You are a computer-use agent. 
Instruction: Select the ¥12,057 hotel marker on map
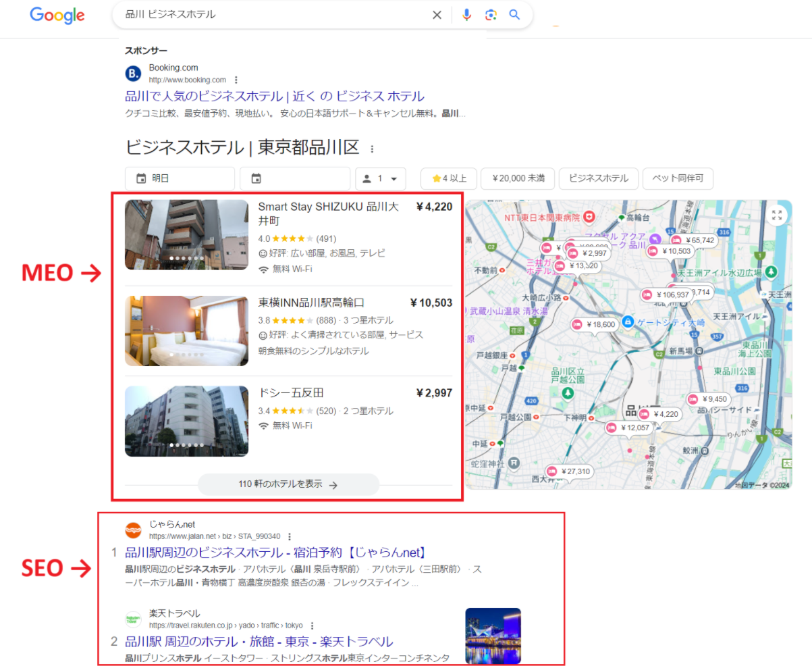(629, 428)
